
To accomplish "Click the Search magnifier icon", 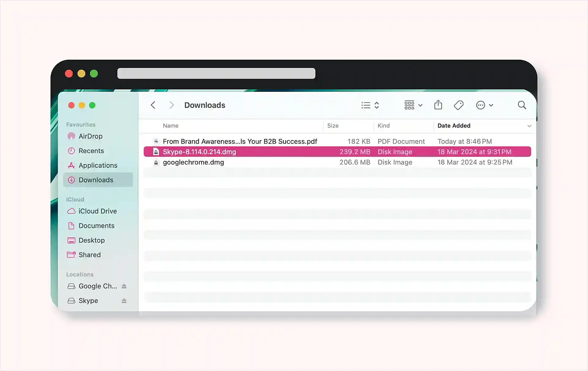I will [x=522, y=105].
